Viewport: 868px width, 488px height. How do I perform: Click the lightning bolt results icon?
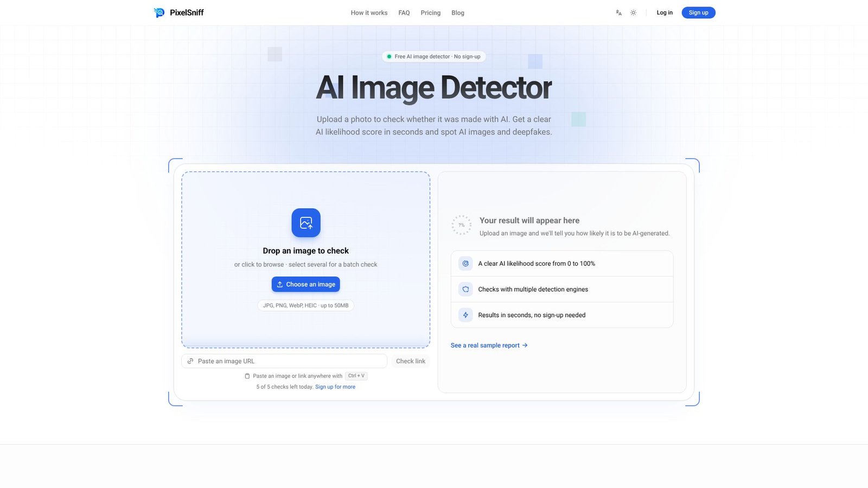click(465, 315)
